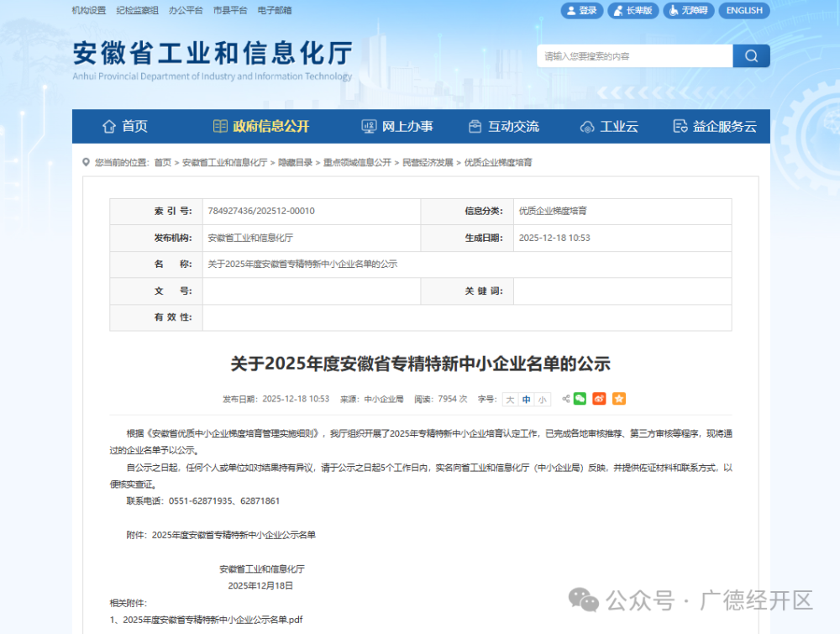840x634 pixels.
Task: Switch site language to ENGLISH
Action: (x=743, y=11)
